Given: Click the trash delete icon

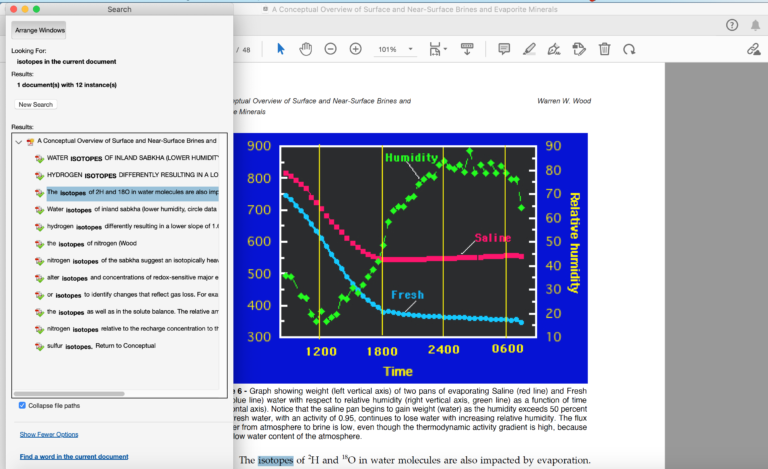Looking at the screenshot, I should tap(604, 49).
